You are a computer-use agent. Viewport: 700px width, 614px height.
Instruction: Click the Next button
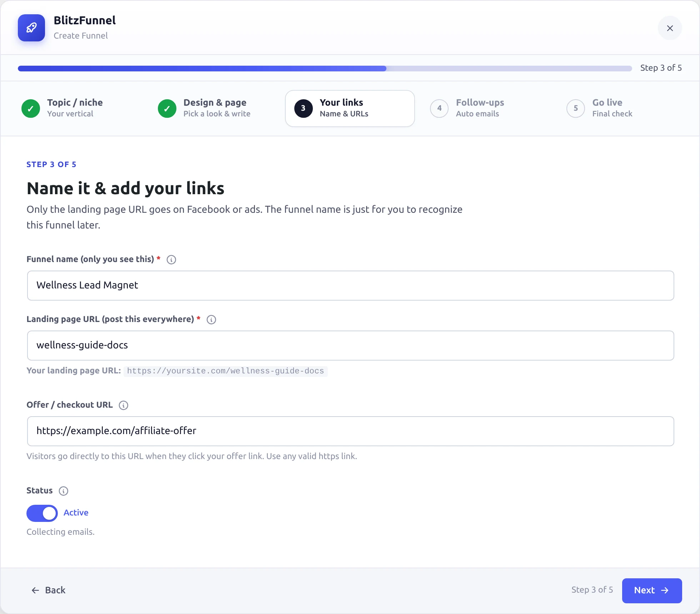point(652,590)
